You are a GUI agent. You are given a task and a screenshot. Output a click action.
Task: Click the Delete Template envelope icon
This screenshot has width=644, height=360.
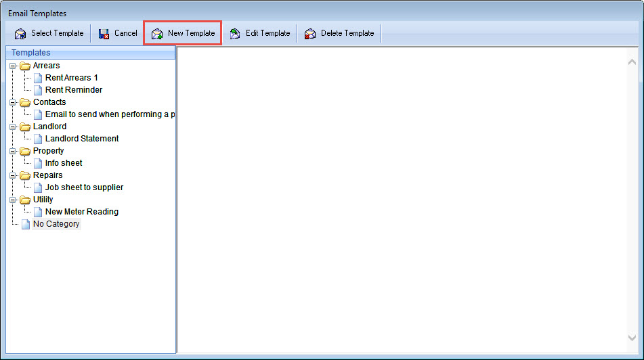[x=310, y=34]
